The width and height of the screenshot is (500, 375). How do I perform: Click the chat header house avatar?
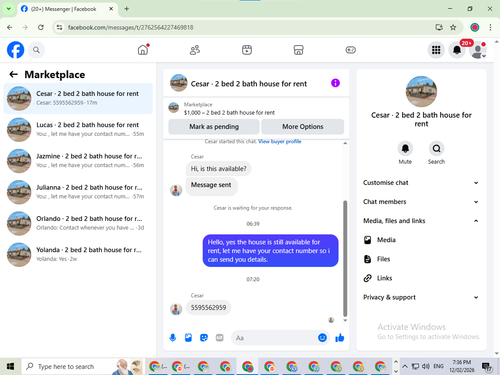click(x=179, y=83)
